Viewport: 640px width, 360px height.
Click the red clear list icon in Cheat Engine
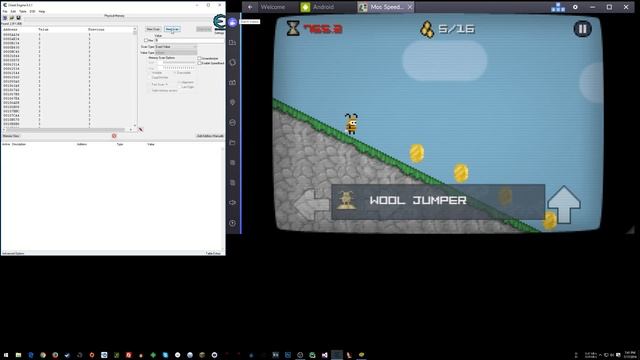click(x=114, y=136)
